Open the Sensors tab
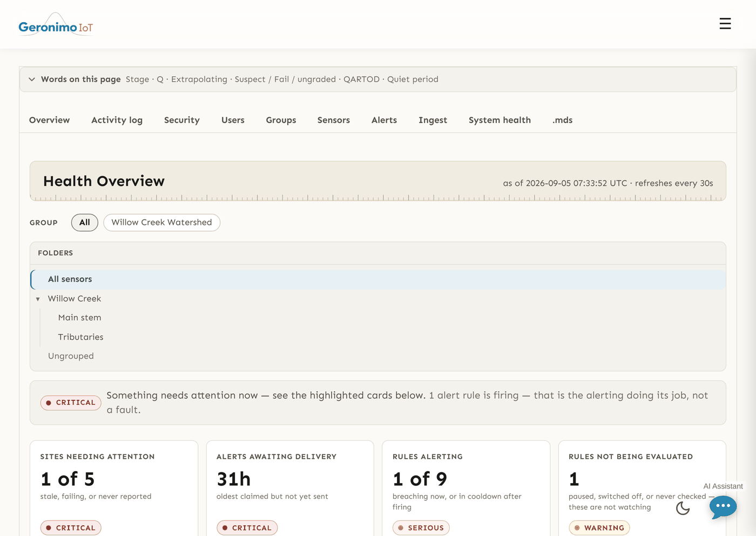Screen dimensions: 756x536 pos(334,120)
